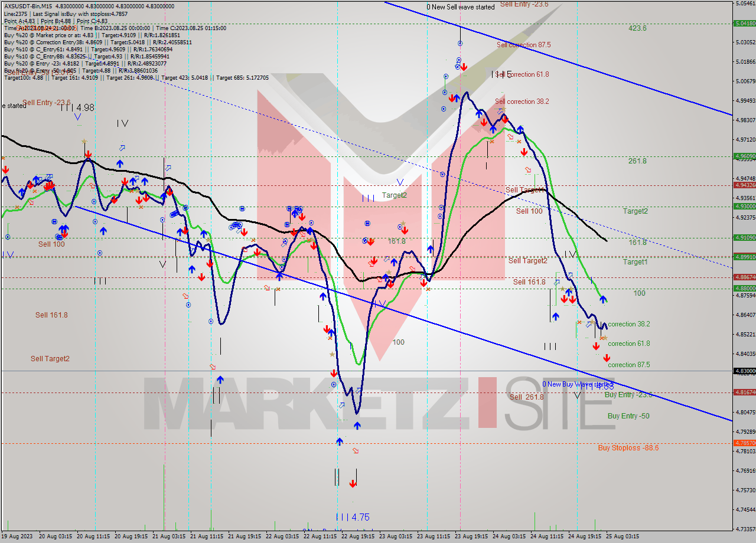
Task: Click the 423.6 Fibonacci level label
Action: (637, 28)
